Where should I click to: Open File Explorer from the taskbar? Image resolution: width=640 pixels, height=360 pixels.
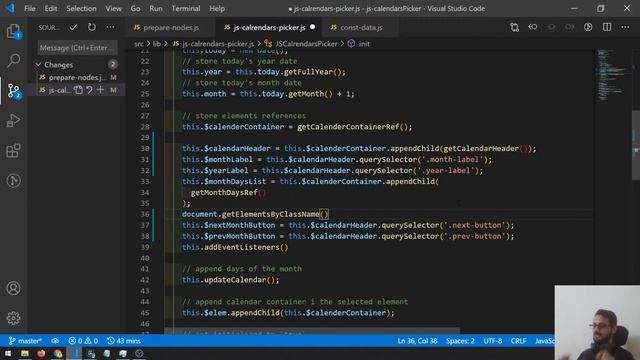pyautogui.click(x=25, y=353)
